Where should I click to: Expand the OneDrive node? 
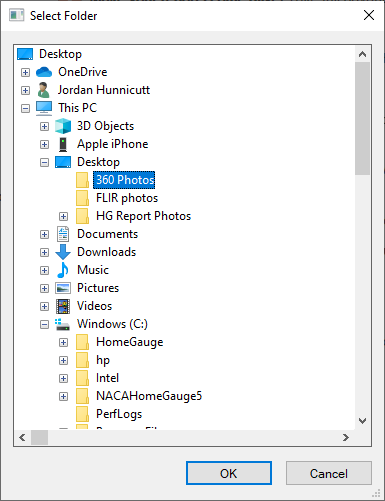pyautogui.click(x=25, y=72)
